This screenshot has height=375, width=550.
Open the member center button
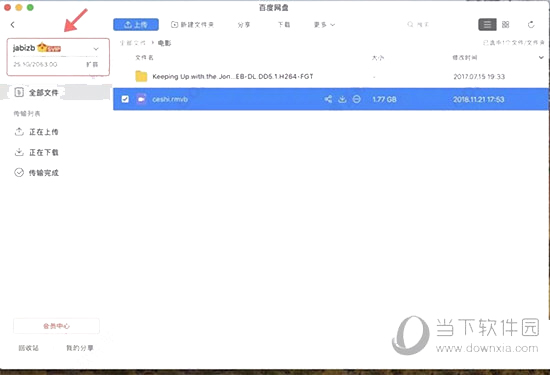pos(56,326)
